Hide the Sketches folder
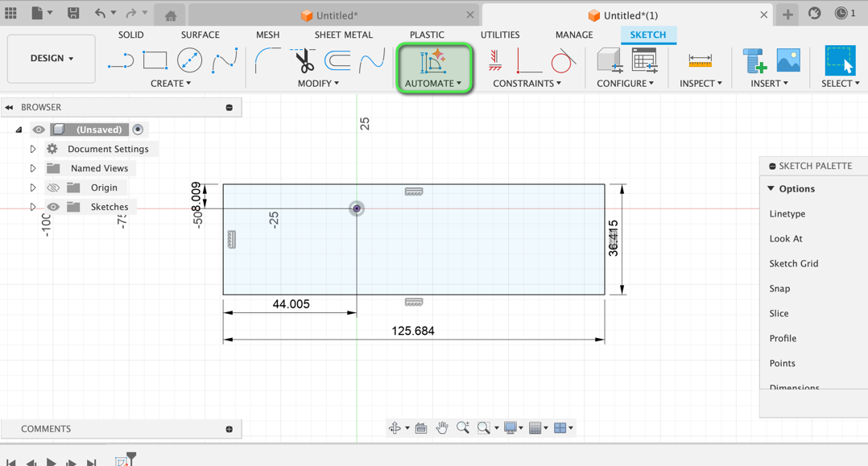This screenshot has width=868, height=466. coord(53,206)
